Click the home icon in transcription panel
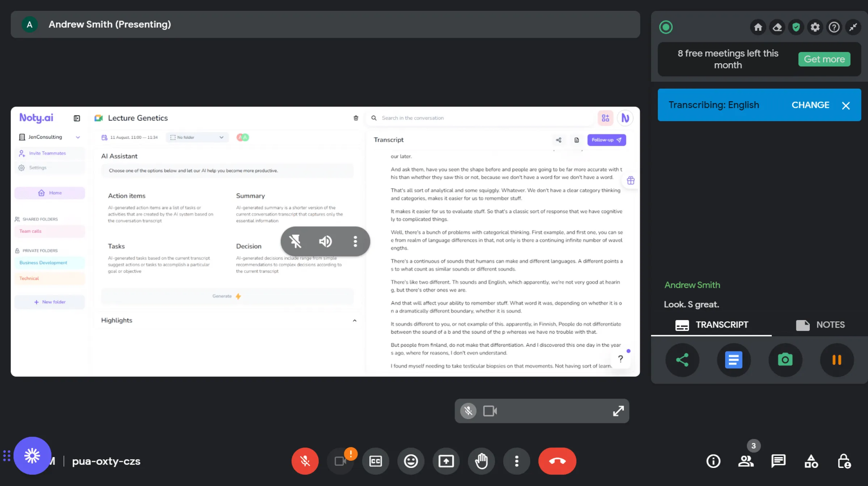 (758, 27)
